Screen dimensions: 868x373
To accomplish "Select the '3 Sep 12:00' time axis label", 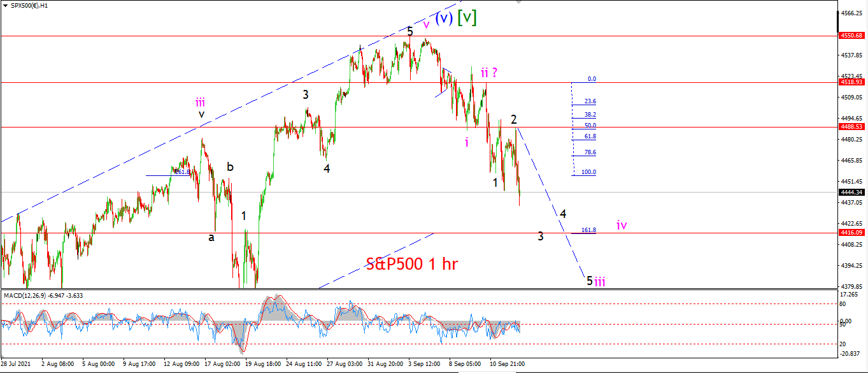I will pos(423,363).
